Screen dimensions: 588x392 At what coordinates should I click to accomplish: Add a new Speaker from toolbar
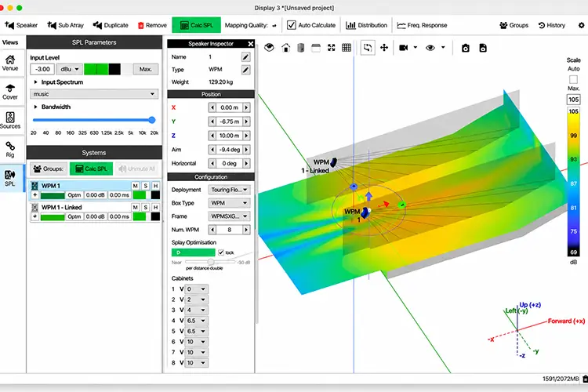click(21, 25)
